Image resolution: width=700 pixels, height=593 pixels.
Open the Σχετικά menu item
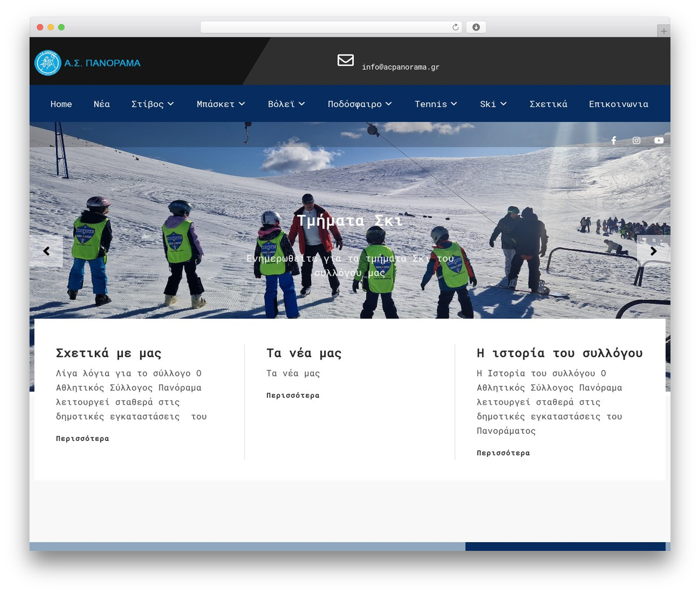point(549,104)
